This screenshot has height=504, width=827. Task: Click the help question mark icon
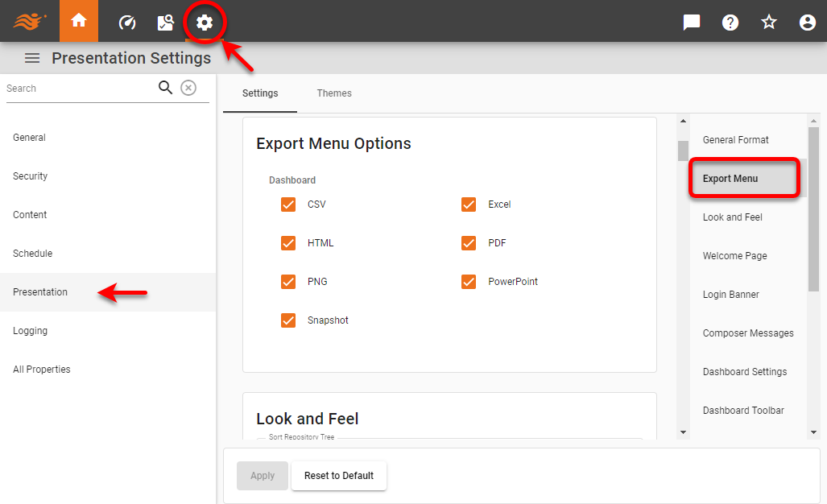730,22
